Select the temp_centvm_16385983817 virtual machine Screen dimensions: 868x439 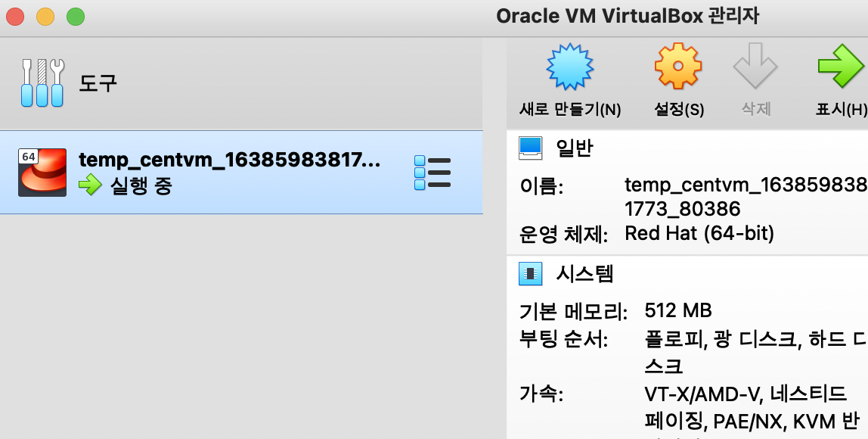click(241, 172)
